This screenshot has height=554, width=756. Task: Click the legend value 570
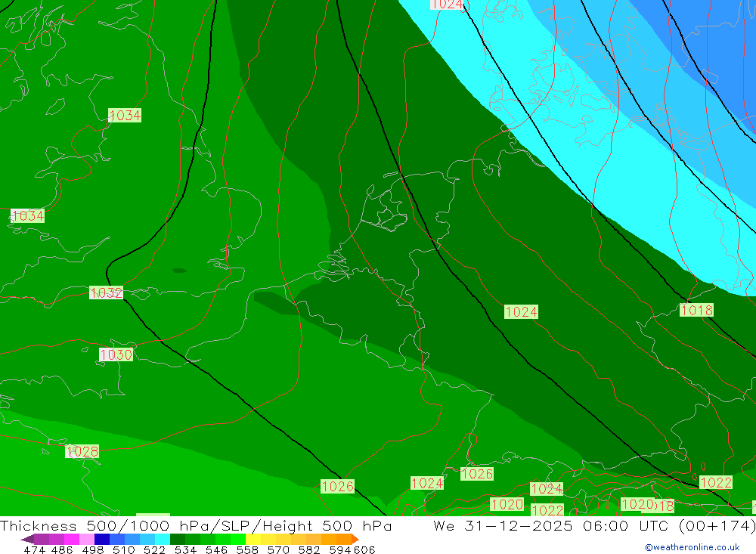pos(278,549)
